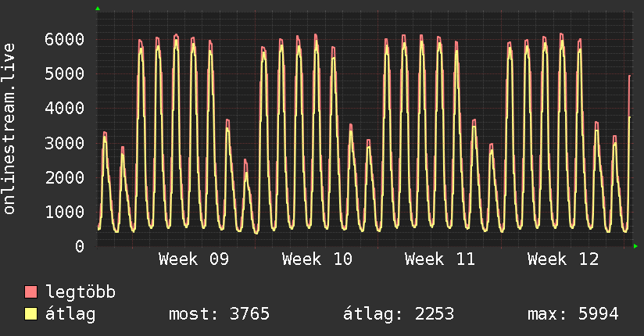
Task: Click the "átlag: 2253" statistic
Action: 399,314
